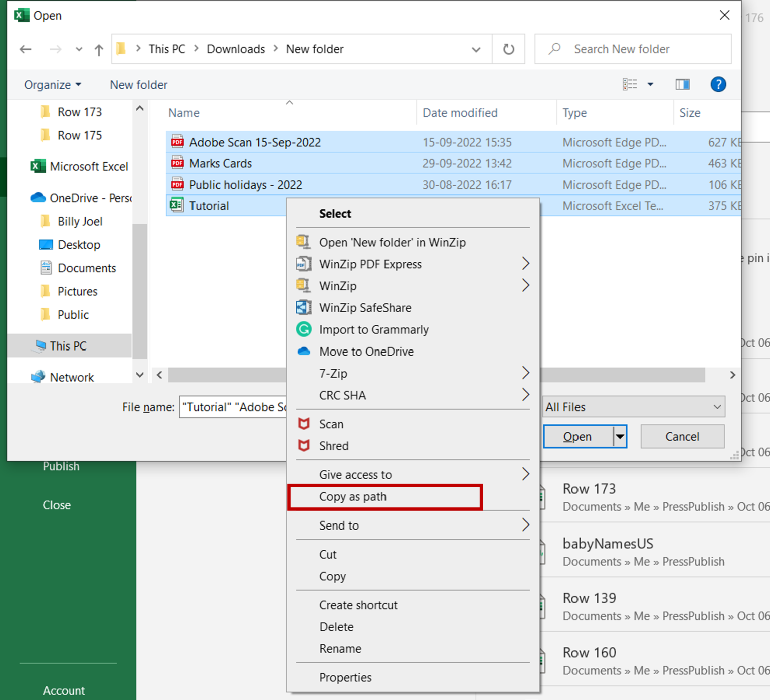This screenshot has height=700, width=770.
Task: Click the File name input field
Action: [x=233, y=407]
